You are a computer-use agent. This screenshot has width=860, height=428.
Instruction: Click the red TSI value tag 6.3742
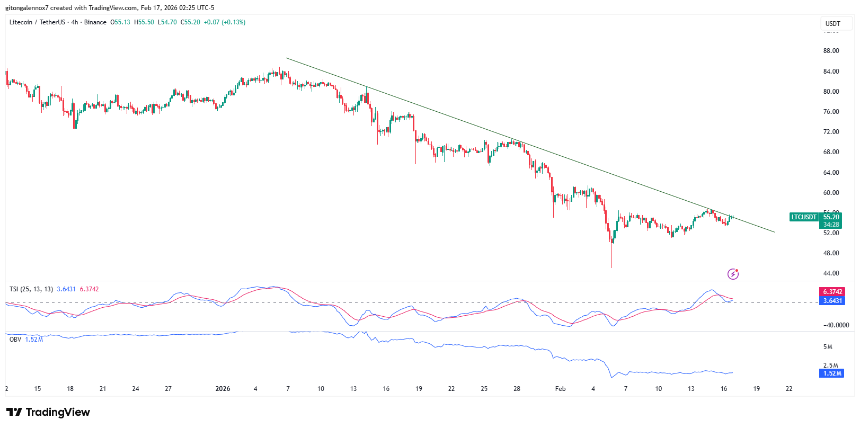[832, 291]
